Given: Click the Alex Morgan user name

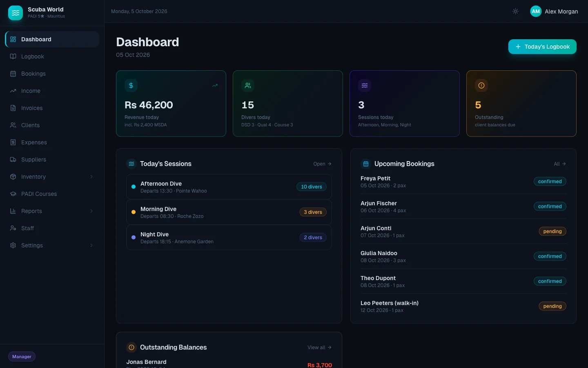Looking at the screenshot, I should click(x=561, y=11).
